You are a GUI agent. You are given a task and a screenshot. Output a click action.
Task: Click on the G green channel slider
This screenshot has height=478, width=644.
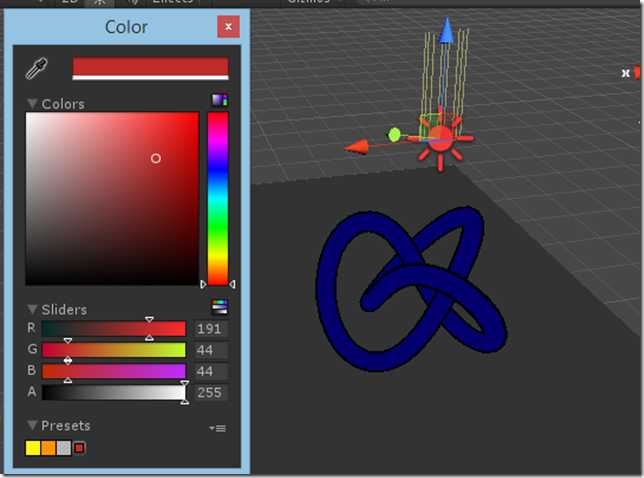114,350
